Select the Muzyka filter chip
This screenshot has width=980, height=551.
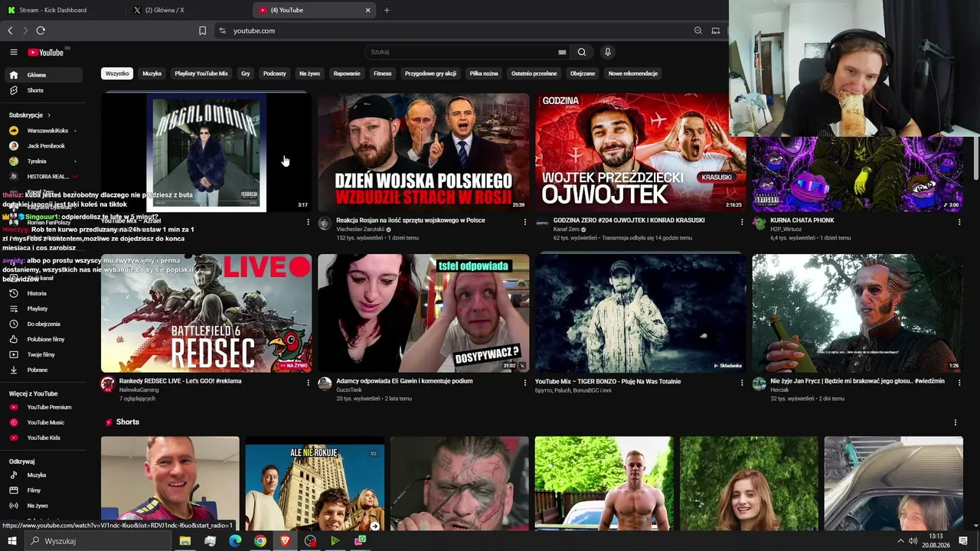point(152,73)
